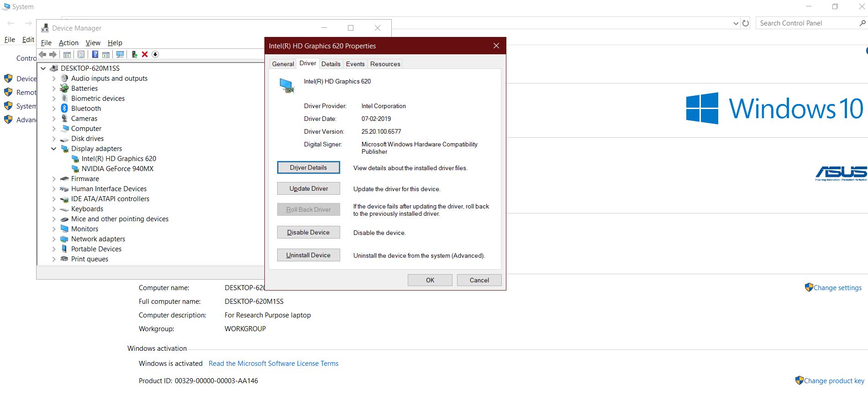Screen dimensions: 868x411
Task: Click the Disable Device button
Action: [309, 232]
